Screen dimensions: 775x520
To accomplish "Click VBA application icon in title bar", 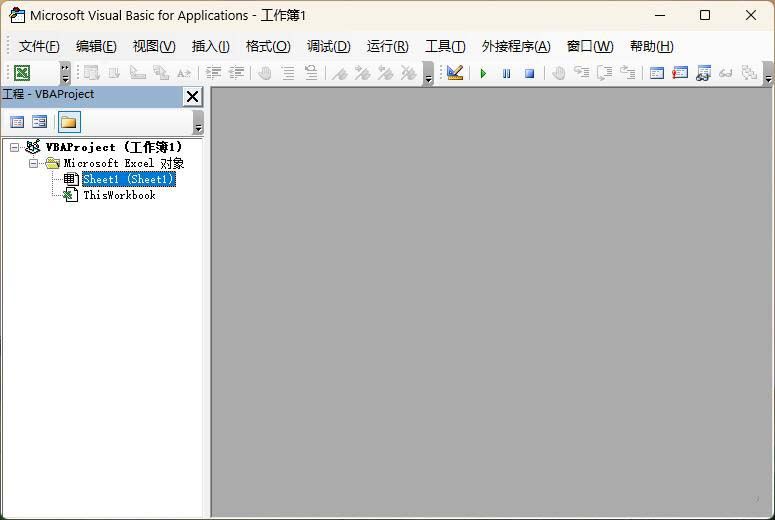I will tap(17, 15).
